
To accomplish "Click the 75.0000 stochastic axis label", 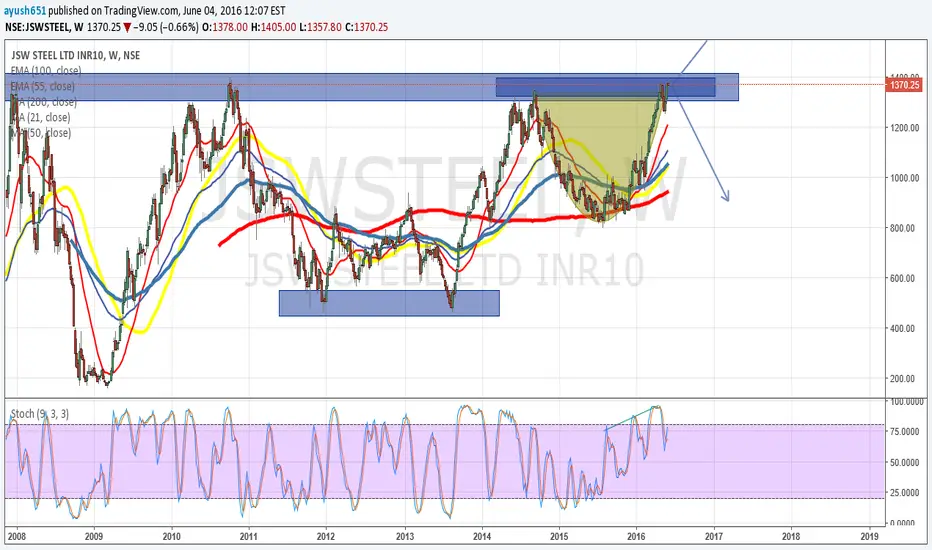I will pyautogui.click(x=907, y=432).
